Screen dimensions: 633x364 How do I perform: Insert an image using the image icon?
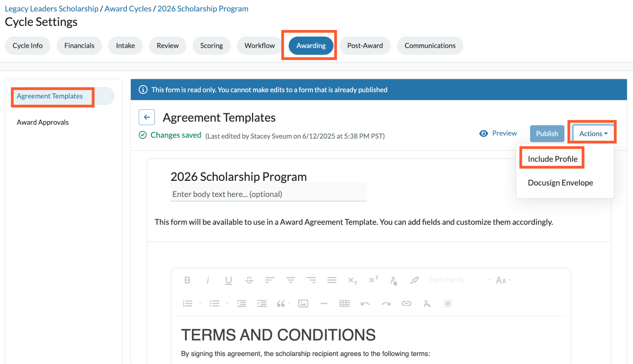(x=303, y=303)
